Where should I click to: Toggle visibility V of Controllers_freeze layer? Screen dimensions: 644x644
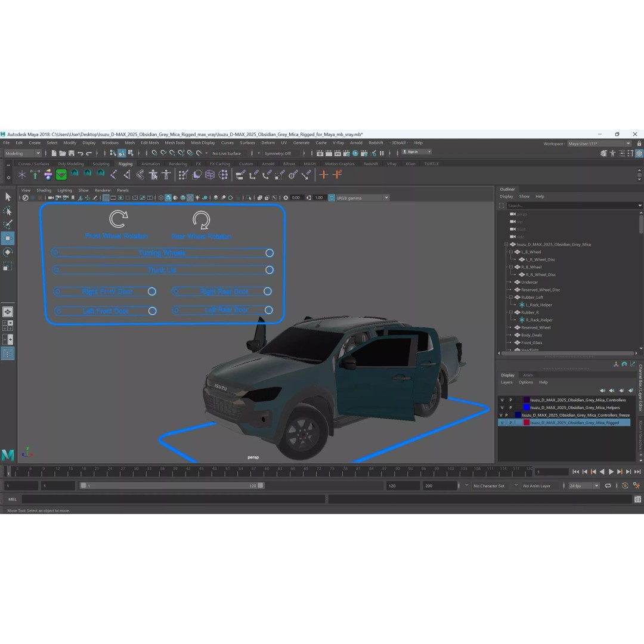(x=501, y=415)
